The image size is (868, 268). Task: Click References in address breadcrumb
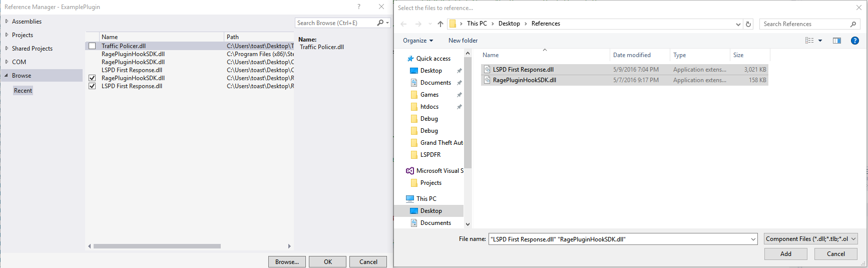point(546,24)
